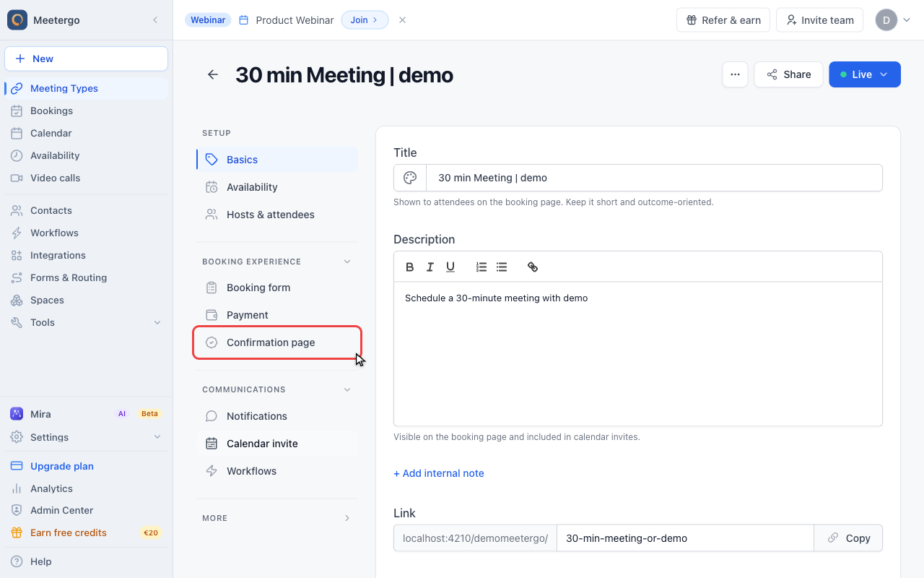
Task: Close the Product Webinar banner
Action: click(x=402, y=20)
